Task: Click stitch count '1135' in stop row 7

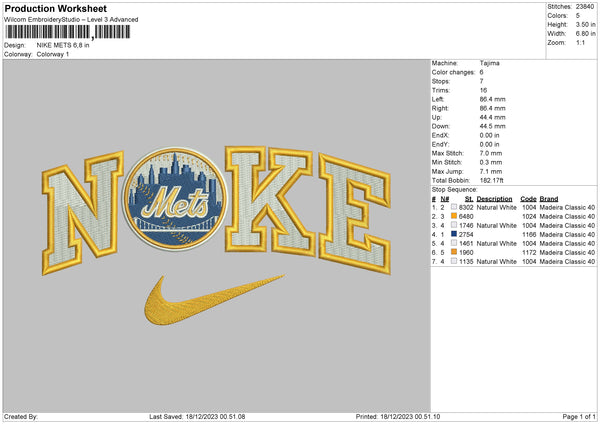Action: tap(466, 262)
